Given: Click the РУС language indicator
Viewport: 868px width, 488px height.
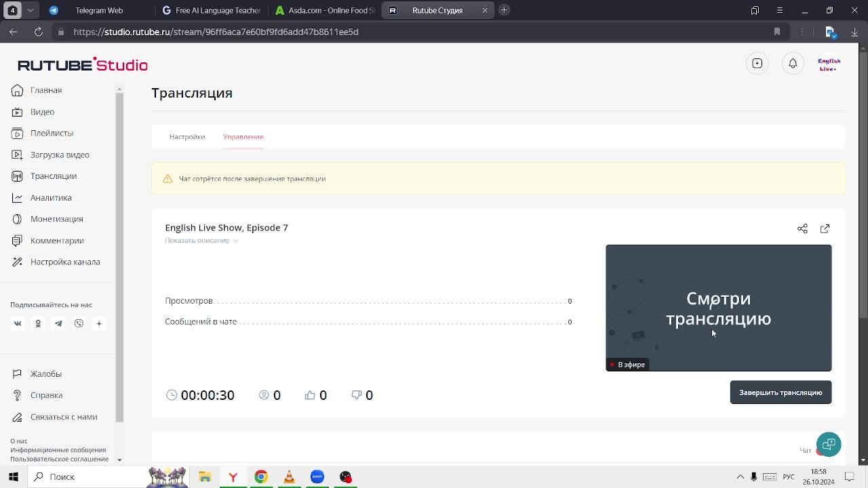Looking at the screenshot, I should tap(789, 477).
